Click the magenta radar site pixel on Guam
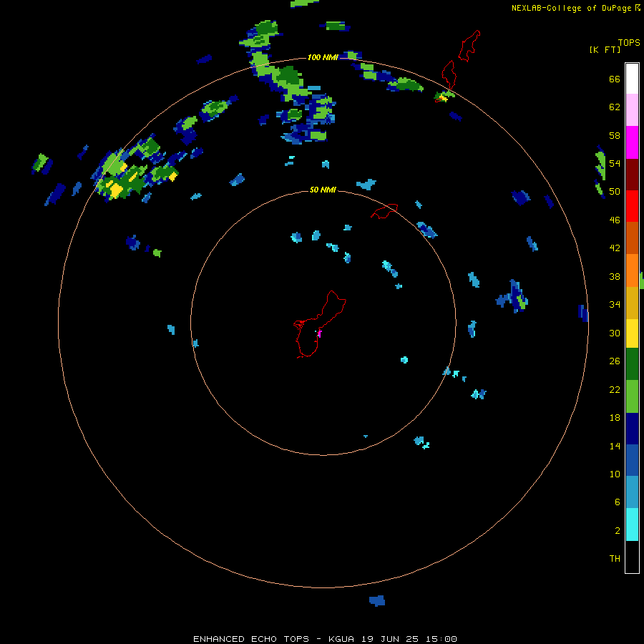 tap(319, 333)
